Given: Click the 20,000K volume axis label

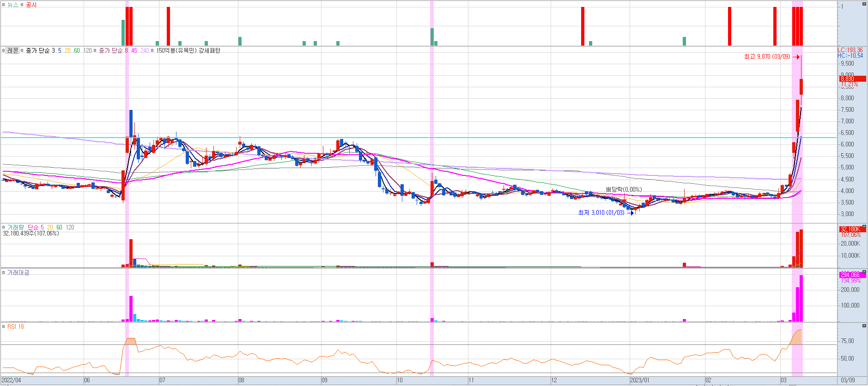Looking at the screenshot, I should coord(850,244).
